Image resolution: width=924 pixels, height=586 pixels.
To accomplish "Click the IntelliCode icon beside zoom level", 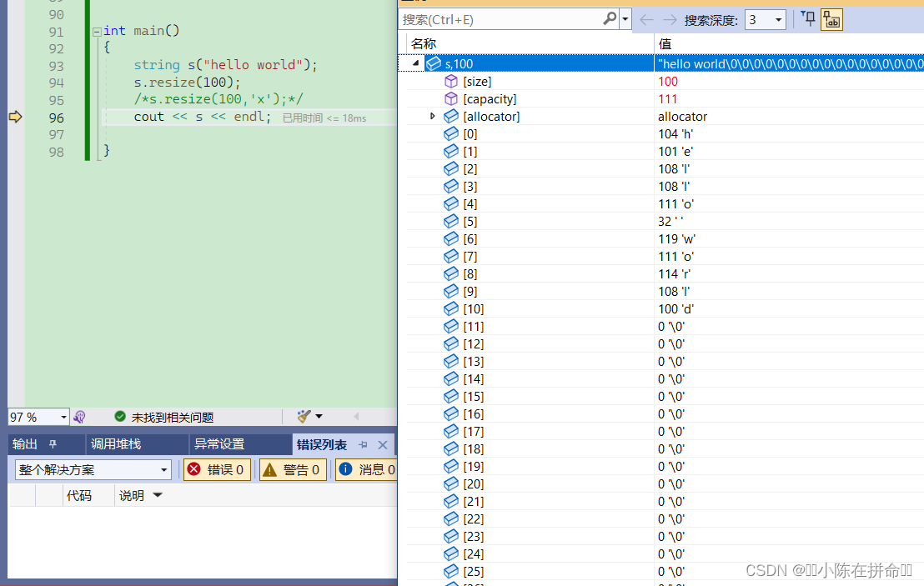I will 79,417.
